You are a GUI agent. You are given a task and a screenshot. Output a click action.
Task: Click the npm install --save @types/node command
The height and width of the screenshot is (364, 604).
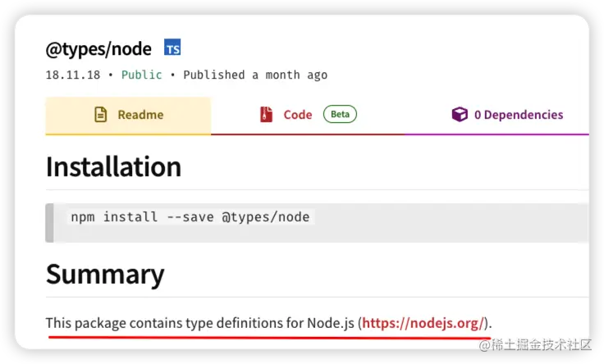[190, 217]
